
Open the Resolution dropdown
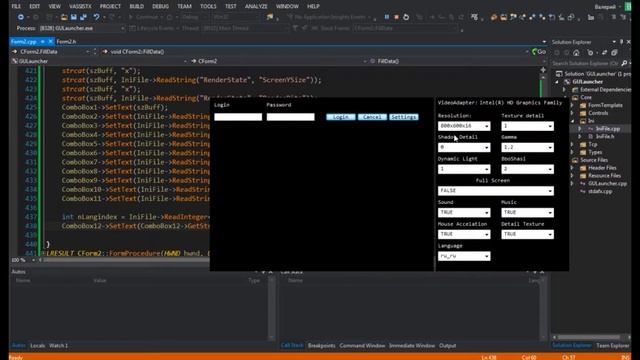[464, 126]
